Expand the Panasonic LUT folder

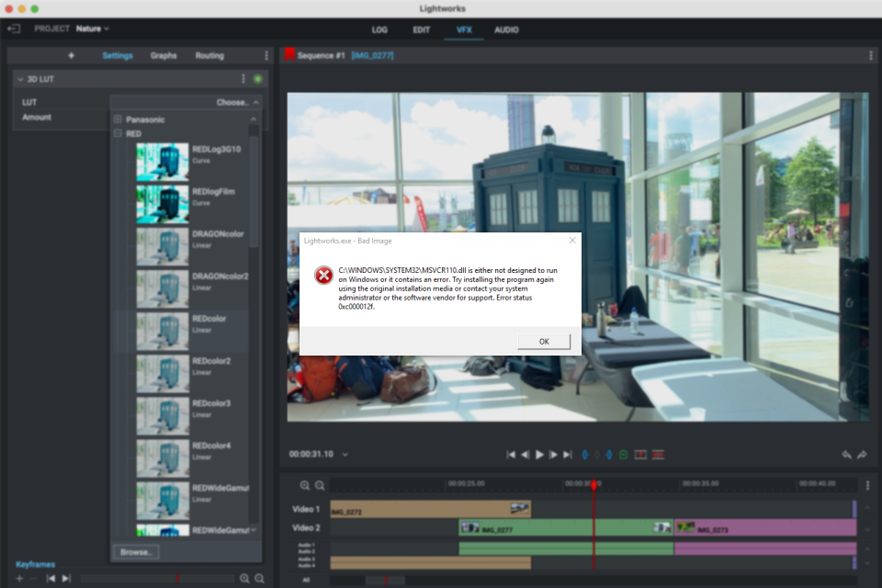click(118, 119)
